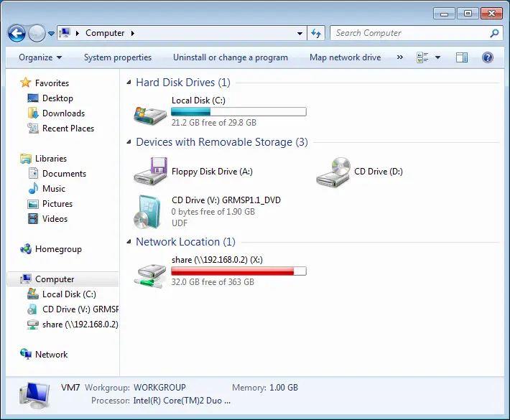
Task: Click the Network Location (1) header
Action: coord(185,242)
